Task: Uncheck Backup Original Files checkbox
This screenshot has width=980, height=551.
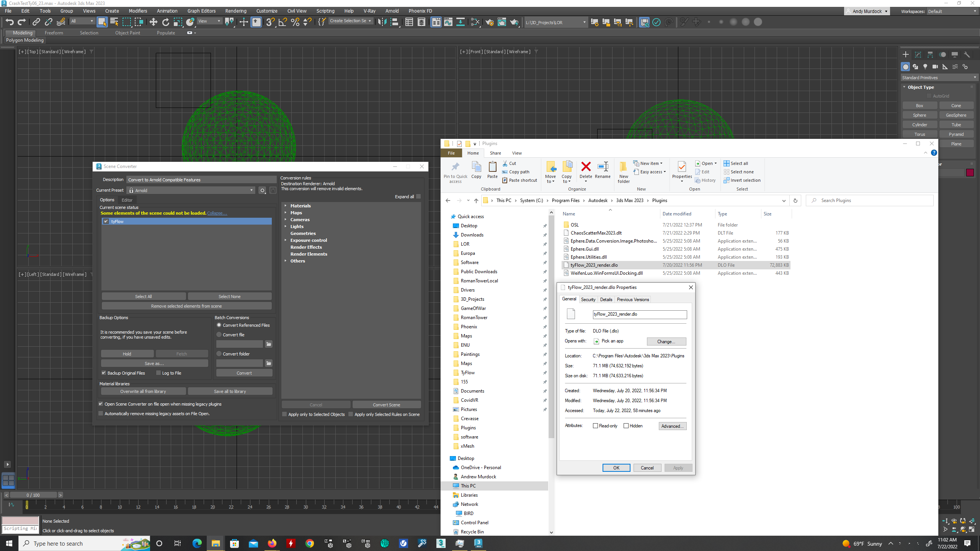Action: coord(104,373)
